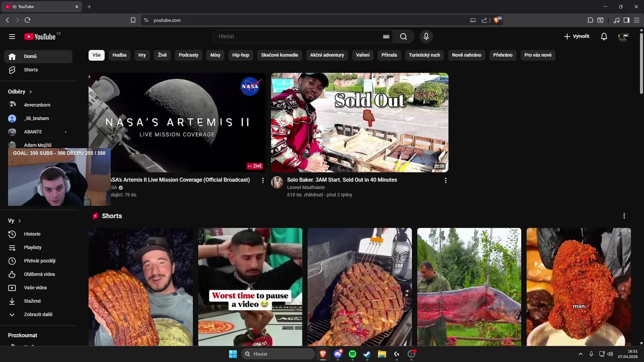This screenshot has height=362, width=644.
Task: Open Shorts shelf three-dot menu
Action: [x=624, y=216]
